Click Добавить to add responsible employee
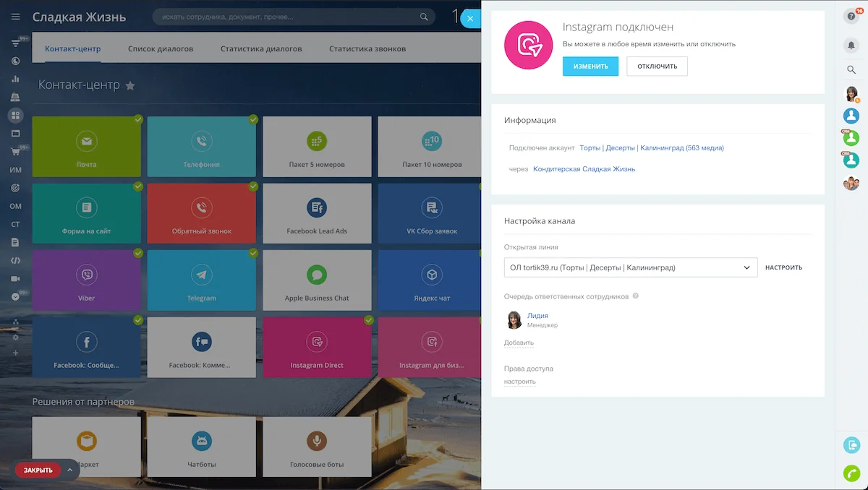 point(519,343)
